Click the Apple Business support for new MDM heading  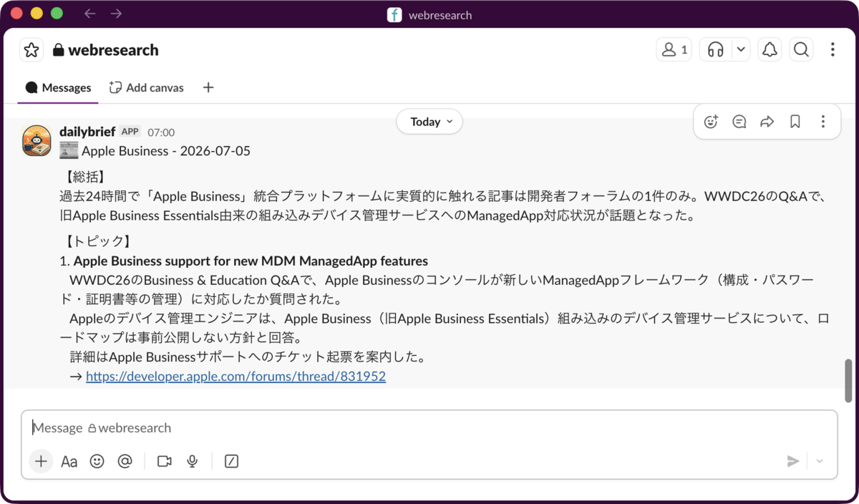click(251, 261)
